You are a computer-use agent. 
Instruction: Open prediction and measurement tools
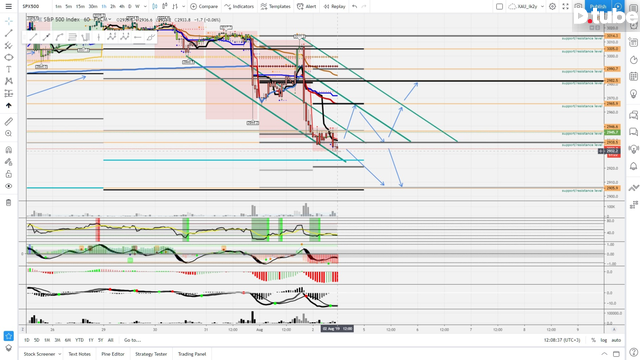(x=9, y=93)
